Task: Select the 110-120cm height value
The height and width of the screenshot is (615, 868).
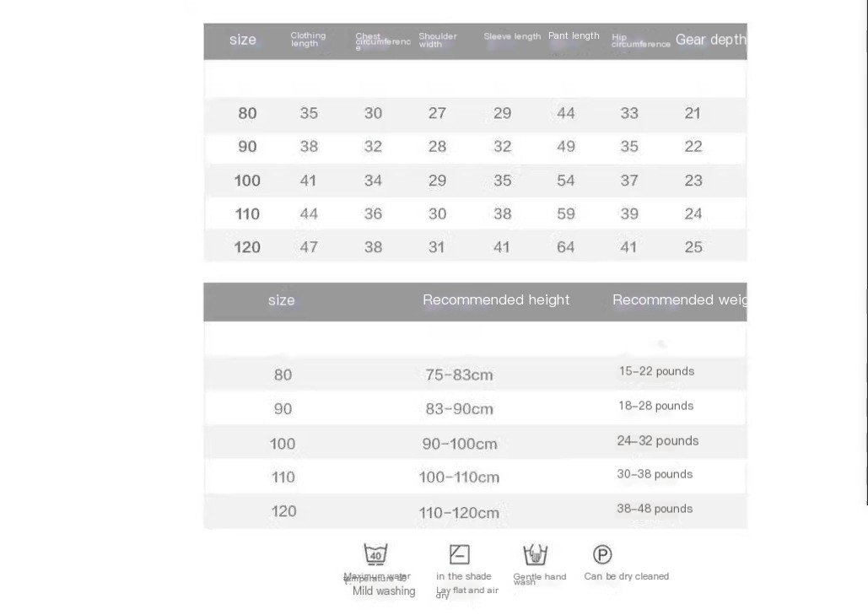Action: (459, 513)
